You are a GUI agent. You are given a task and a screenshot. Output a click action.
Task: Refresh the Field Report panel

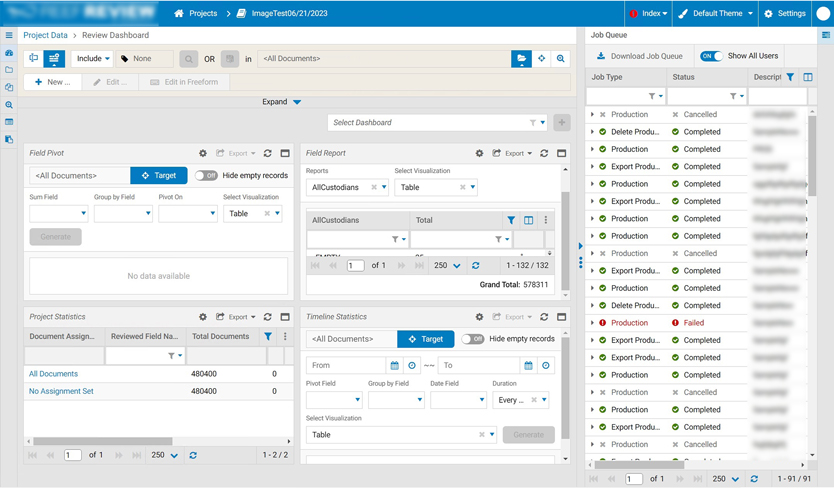(x=544, y=154)
